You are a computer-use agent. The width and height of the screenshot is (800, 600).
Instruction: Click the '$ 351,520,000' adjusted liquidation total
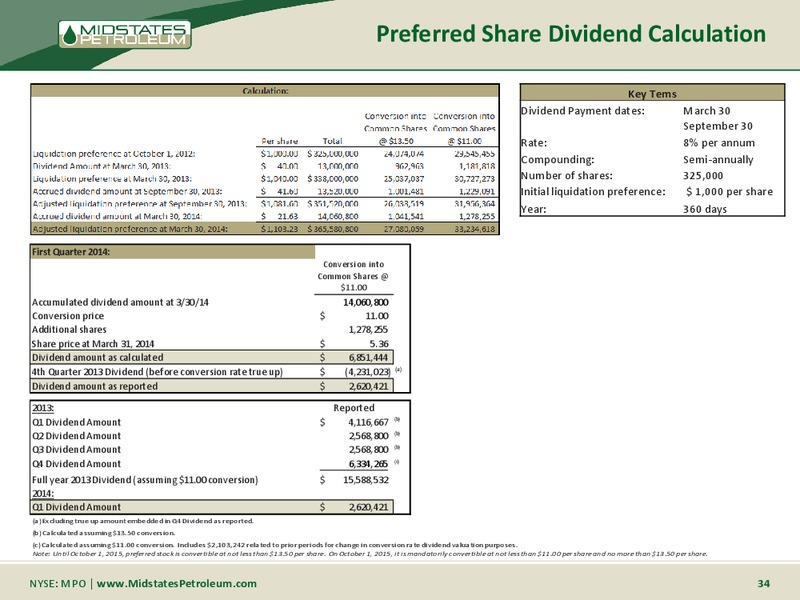coord(333,204)
